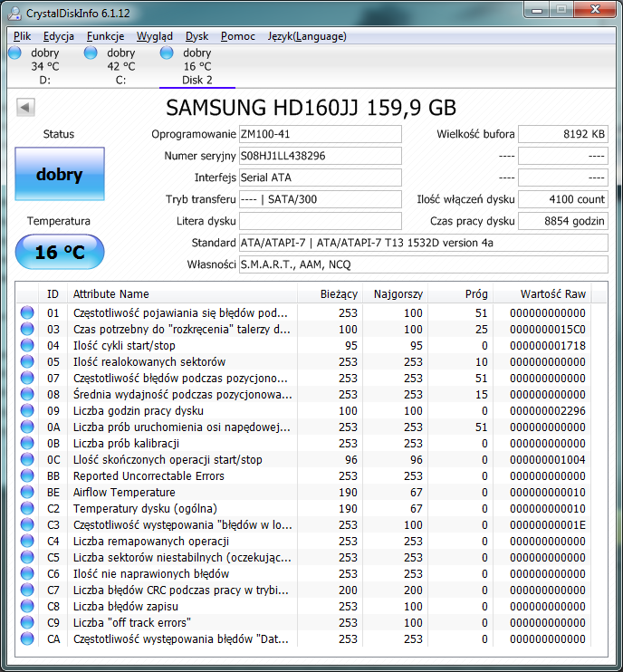Viewport: 623px width, 672px height.
Task: Click the status orb in row C8
Action: click(27, 606)
